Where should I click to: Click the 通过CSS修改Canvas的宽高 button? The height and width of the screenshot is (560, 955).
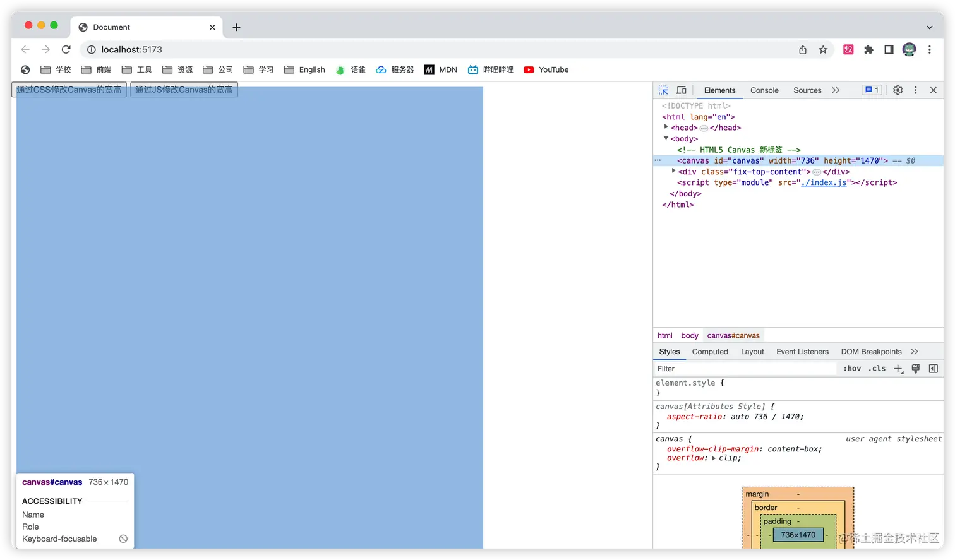pyautogui.click(x=69, y=90)
